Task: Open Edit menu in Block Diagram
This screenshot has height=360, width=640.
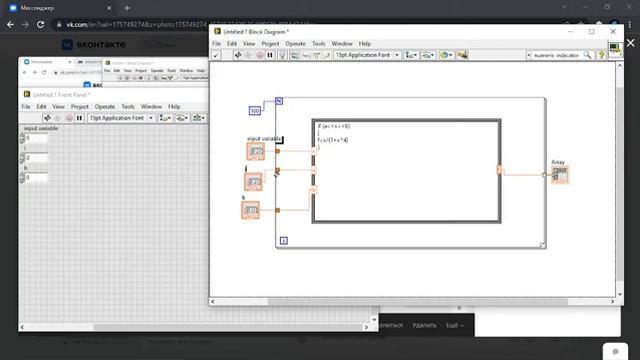Action: [232, 44]
